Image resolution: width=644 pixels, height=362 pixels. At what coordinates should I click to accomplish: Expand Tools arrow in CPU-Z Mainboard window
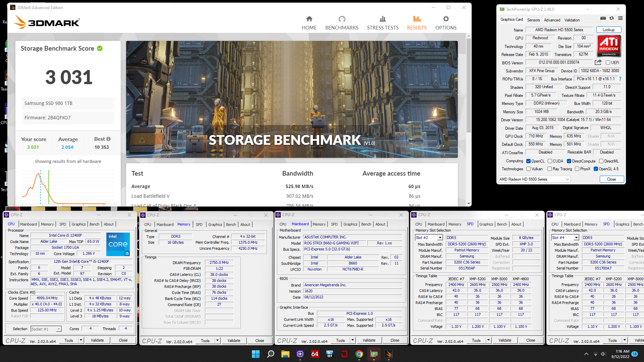click(353, 340)
